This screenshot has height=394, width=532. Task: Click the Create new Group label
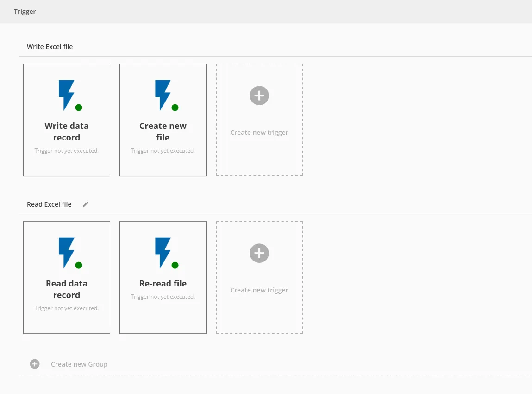(x=79, y=364)
